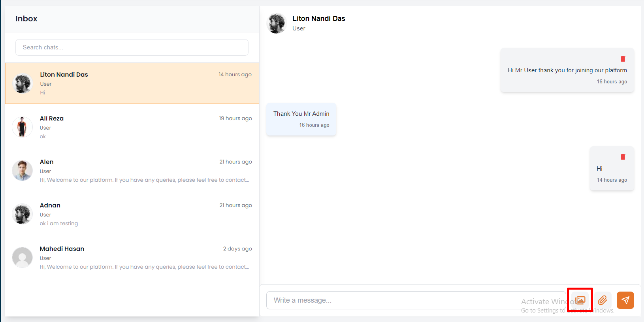
Task: Open chat with Ali Reza
Action: tap(132, 127)
